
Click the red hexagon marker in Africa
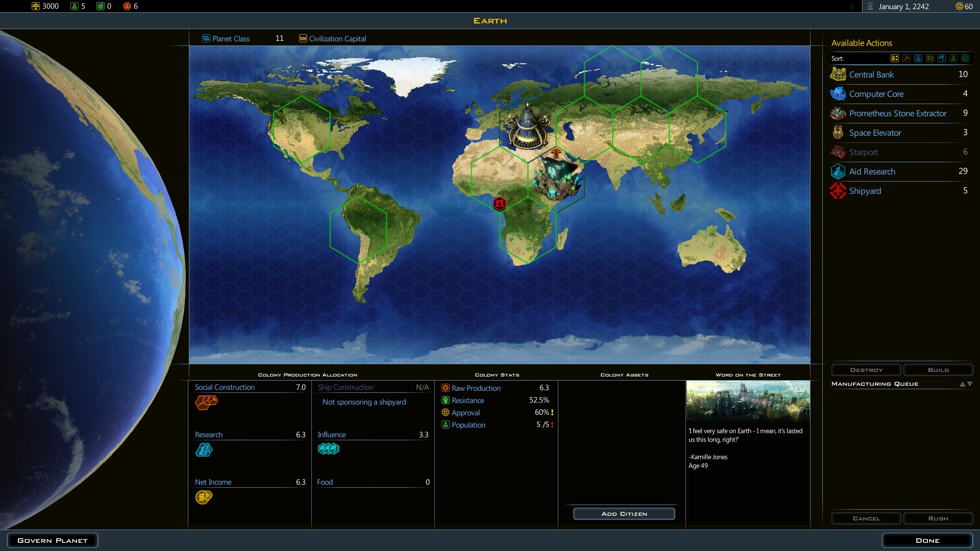pyautogui.click(x=500, y=204)
